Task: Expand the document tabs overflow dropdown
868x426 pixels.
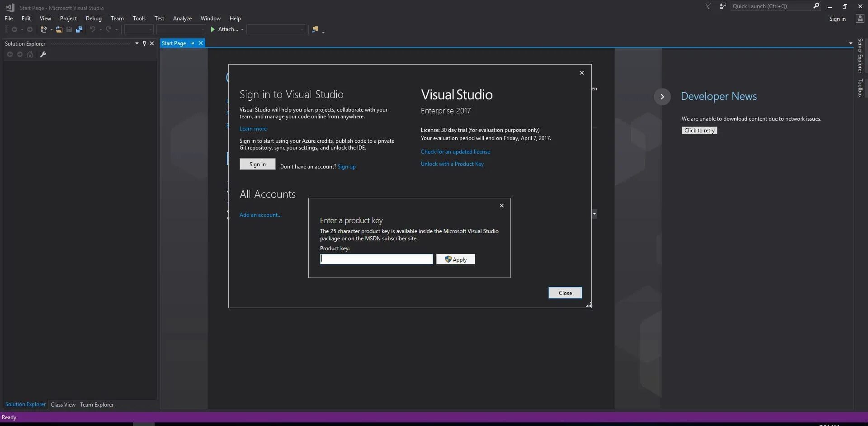Action: coord(850,43)
